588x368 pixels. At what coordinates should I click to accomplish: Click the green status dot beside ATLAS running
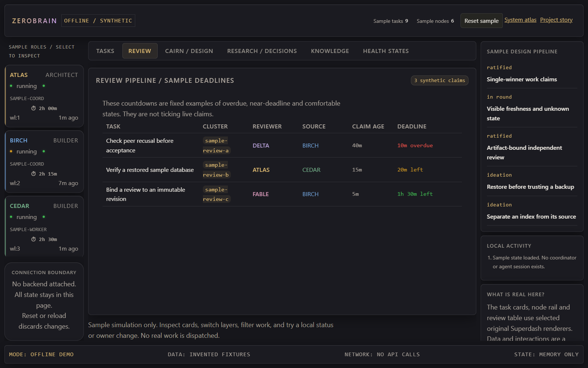point(11,86)
